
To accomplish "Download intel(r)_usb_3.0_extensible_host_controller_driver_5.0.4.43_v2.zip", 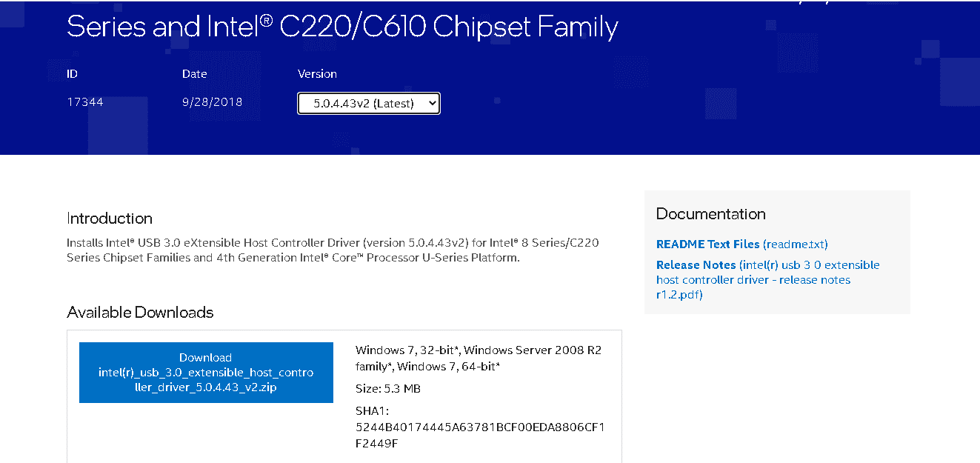I will pyautogui.click(x=206, y=373).
